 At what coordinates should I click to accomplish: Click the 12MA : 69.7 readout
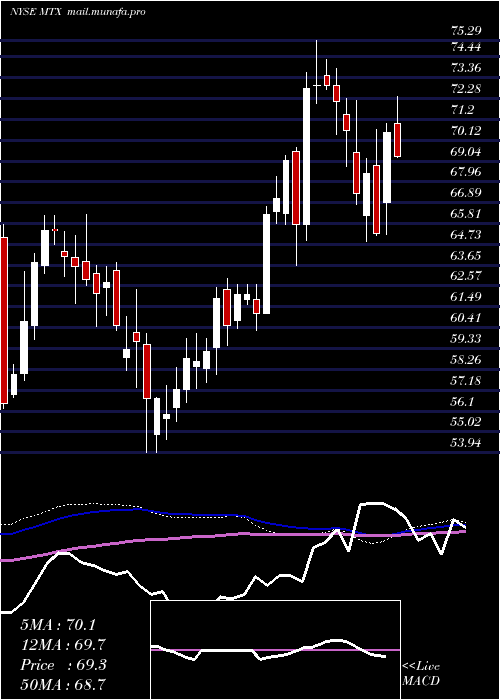[x=63, y=645]
